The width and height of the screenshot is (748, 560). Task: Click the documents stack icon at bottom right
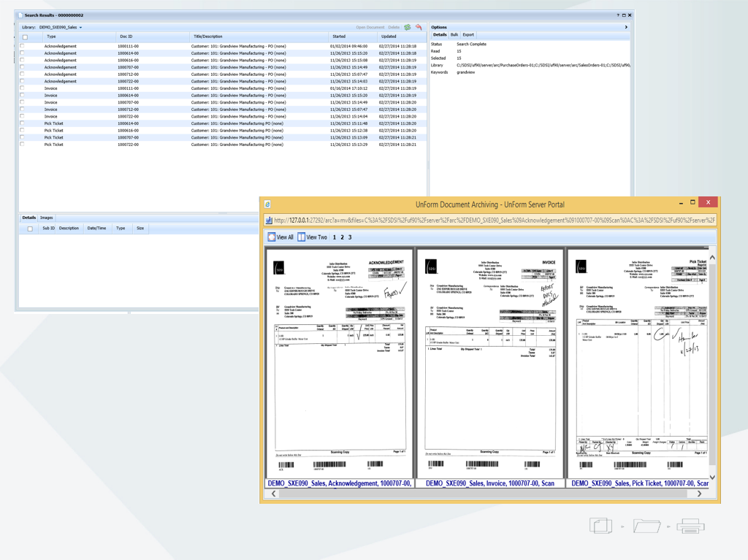point(600,526)
